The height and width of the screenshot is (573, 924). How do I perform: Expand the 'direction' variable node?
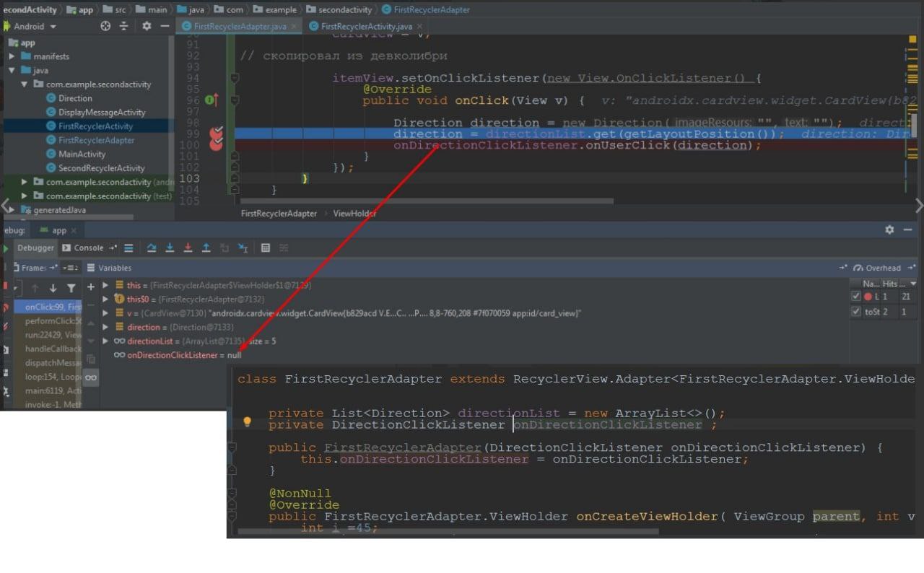pos(105,327)
